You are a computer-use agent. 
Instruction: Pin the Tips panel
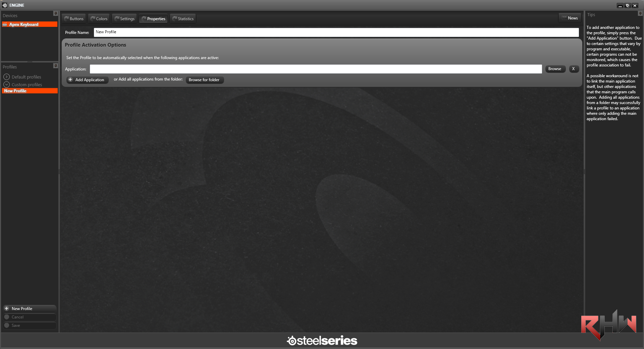coord(640,13)
